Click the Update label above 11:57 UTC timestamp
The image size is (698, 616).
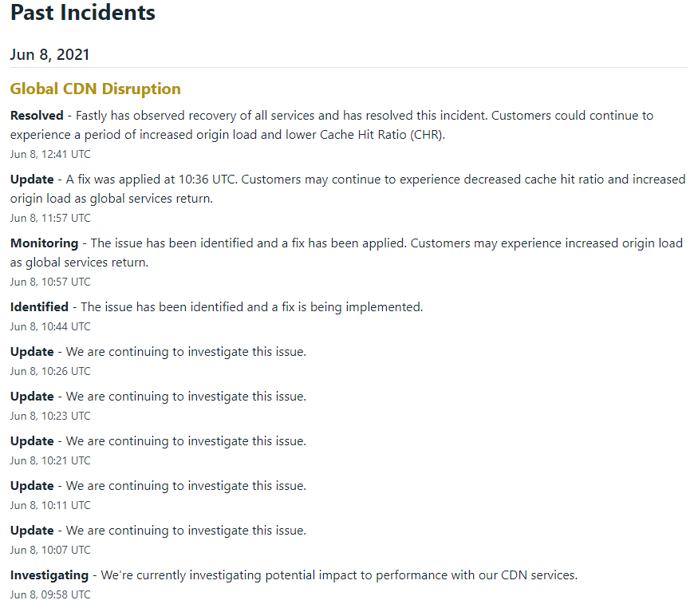click(x=32, y=179)
